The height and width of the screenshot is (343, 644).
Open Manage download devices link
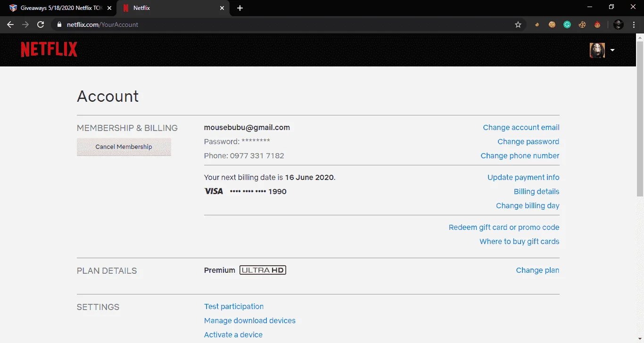250,321
